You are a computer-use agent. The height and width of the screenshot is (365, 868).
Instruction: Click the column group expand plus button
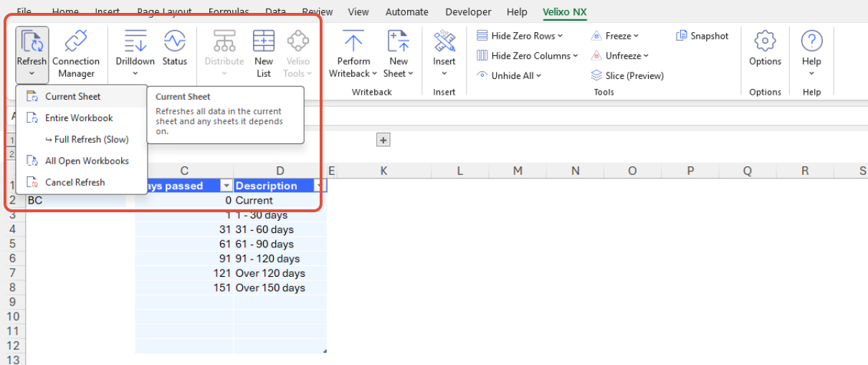pyautogui.click(x=383, y=140)
